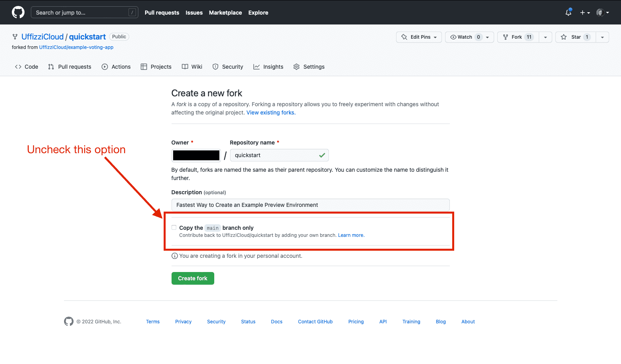Open the Training footer link
This screenshot has width=621, height=364.
411,322
